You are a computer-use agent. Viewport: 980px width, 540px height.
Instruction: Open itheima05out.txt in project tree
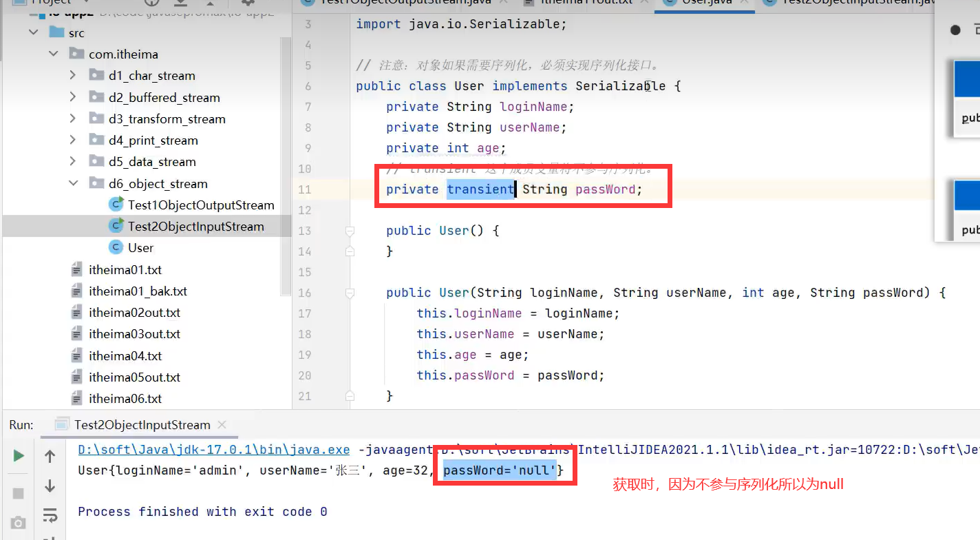[134, 377]
